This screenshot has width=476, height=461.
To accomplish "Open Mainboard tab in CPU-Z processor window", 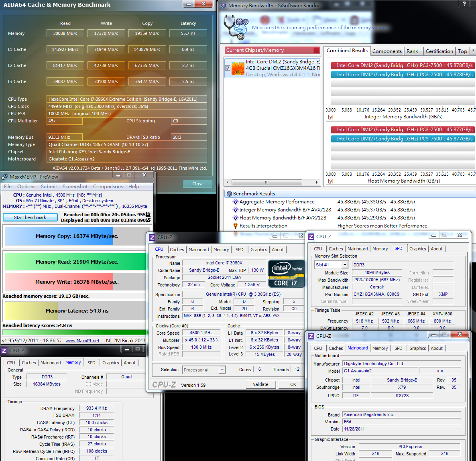I will (x=199, y=250).
